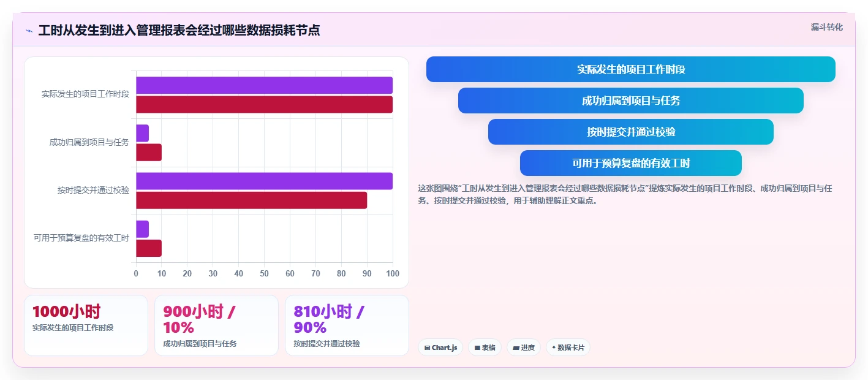Click red bar for 按时提交并通过校验

coord(251,200)
